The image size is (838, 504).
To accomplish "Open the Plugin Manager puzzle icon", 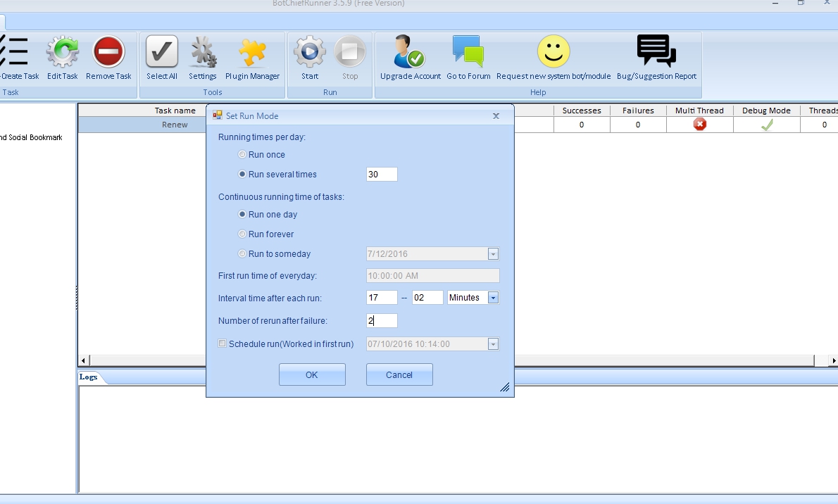I will (252, 53).
